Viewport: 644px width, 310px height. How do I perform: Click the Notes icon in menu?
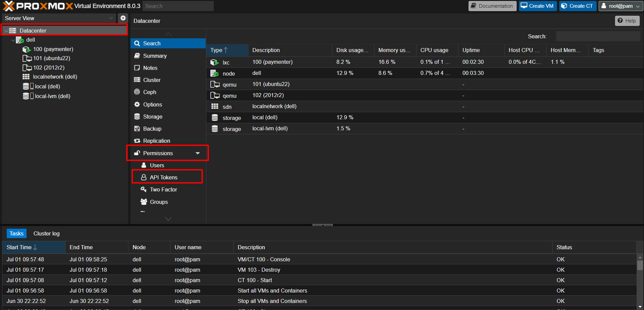[x=137, y=68]
